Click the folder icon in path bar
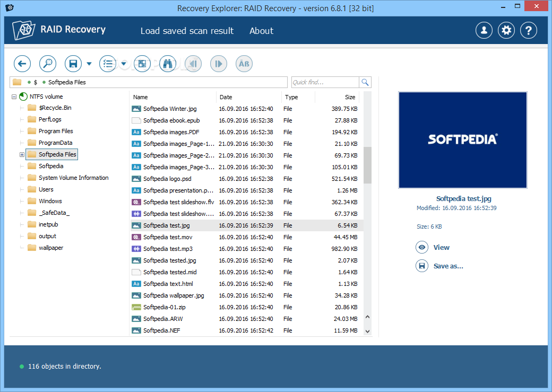Image resolution: width=552 pixels, height=392 pixels. 17,82
